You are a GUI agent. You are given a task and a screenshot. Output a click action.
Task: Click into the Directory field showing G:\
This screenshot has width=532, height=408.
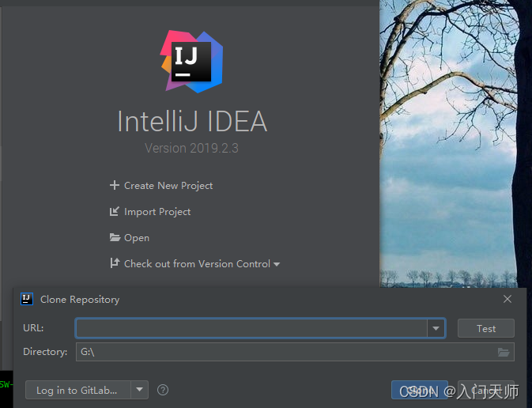click(287, 352)
